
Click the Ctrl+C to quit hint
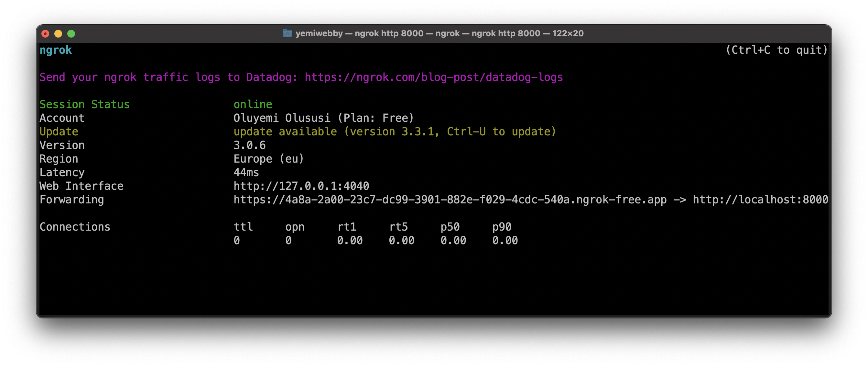point(776,50)
